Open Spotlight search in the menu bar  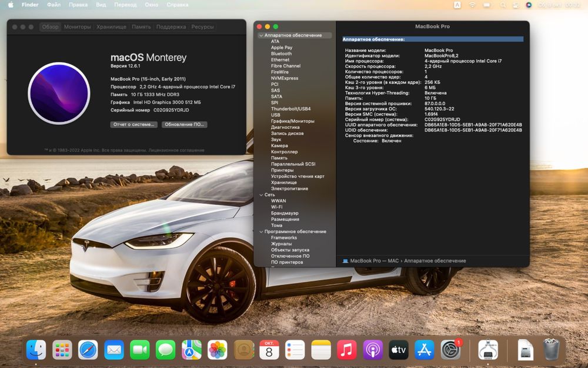click(503, 5)
